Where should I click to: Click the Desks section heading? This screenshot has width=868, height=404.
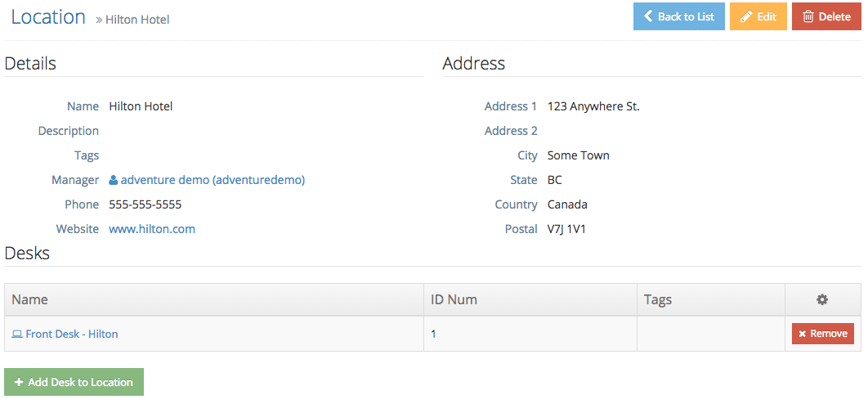(27, 253)
